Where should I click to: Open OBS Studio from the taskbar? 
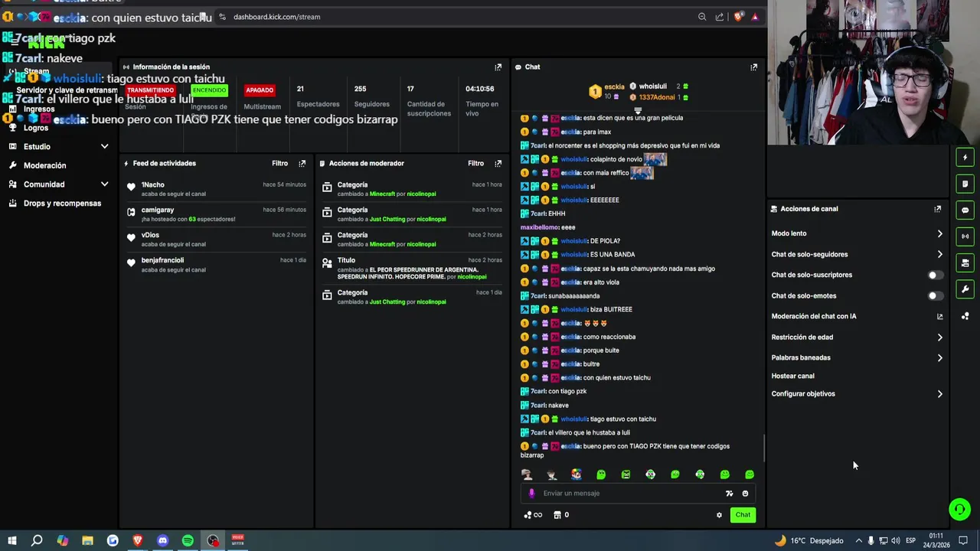pos(213,540)
